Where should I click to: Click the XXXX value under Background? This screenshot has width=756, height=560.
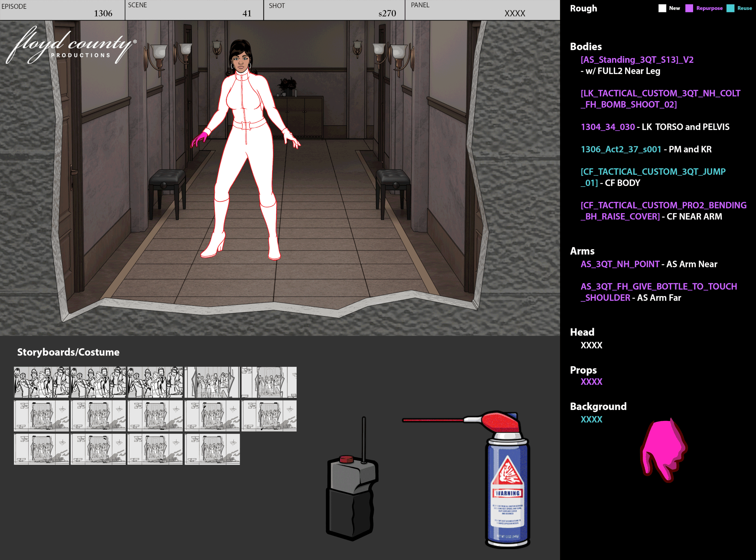click(x=591, y=420)
